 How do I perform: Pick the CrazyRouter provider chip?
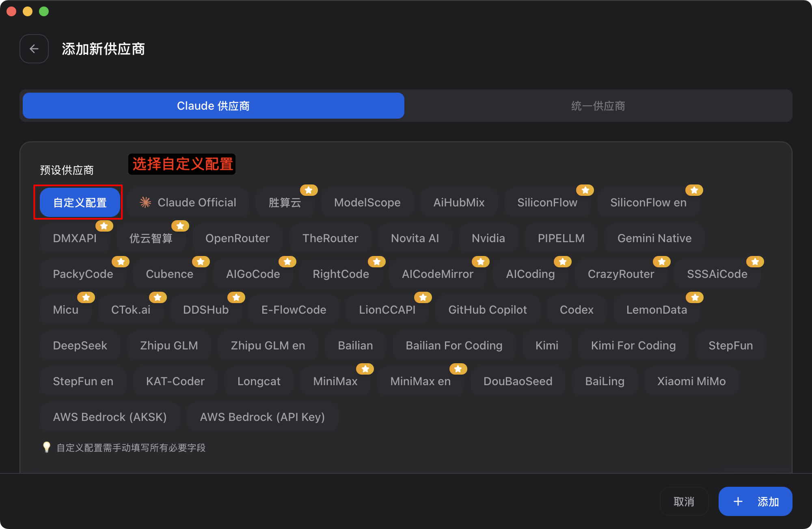(x=621, y=274)
